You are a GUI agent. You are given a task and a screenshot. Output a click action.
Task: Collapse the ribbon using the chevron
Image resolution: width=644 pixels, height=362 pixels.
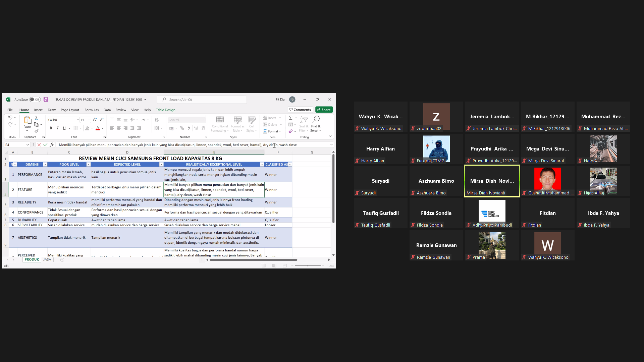pos(330,136)
